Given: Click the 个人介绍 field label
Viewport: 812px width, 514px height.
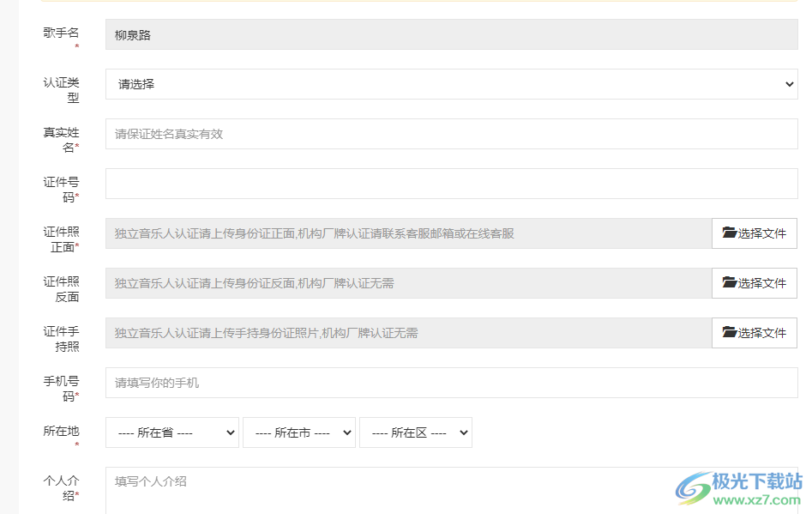Looking at the screenshot, I should 62,487.
